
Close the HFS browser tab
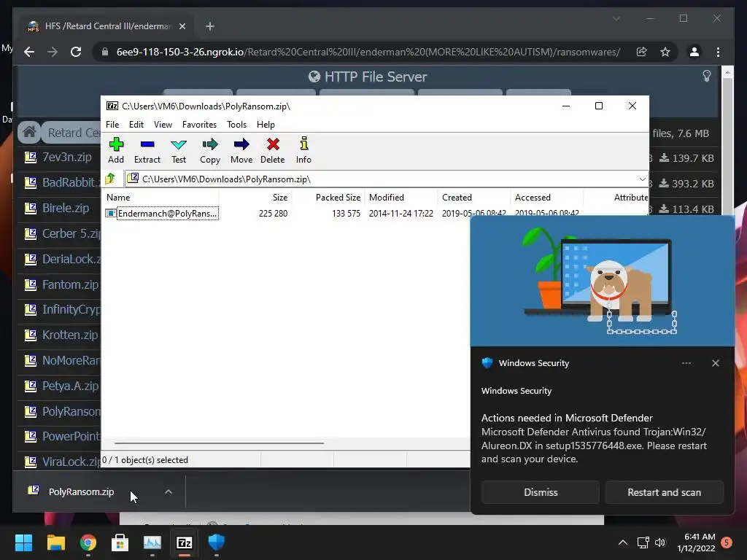pos(182,26)
